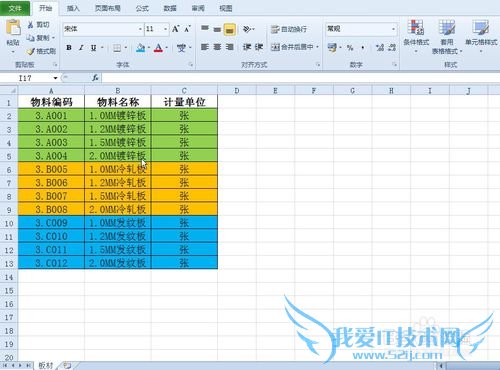
Task: Apply comma thousands separator style
Action: point(363,47)
